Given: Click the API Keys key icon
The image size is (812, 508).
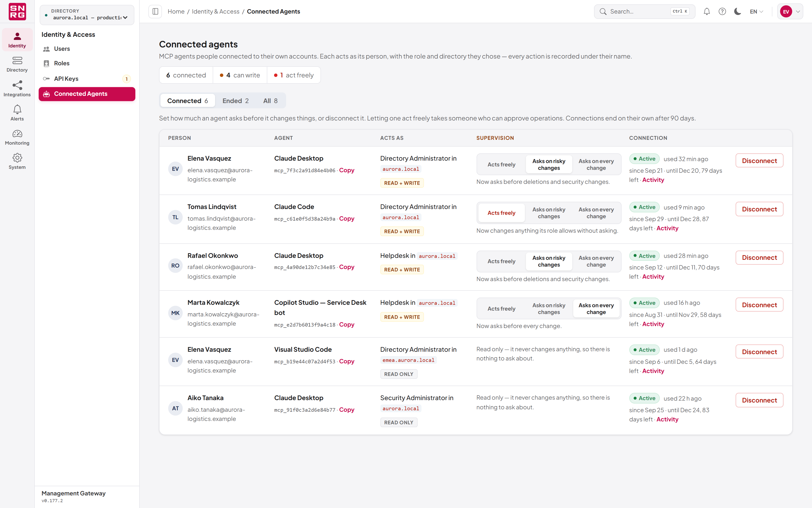Looking at the screenshot, I should [x=46, y=79].
